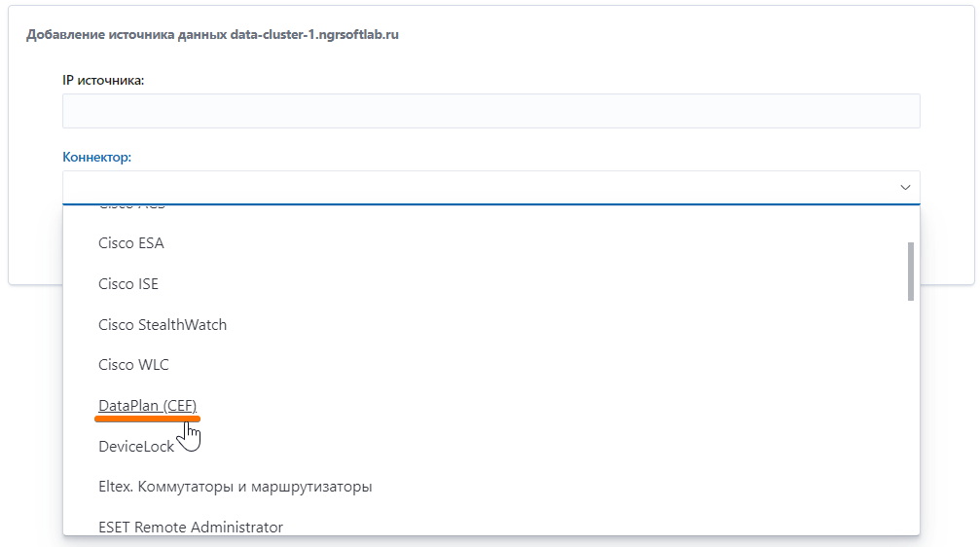The height and width of the screenshot is (547, 980).
Task: Click the connector list scrollbar thumb
Action: (x=911, y=272)
